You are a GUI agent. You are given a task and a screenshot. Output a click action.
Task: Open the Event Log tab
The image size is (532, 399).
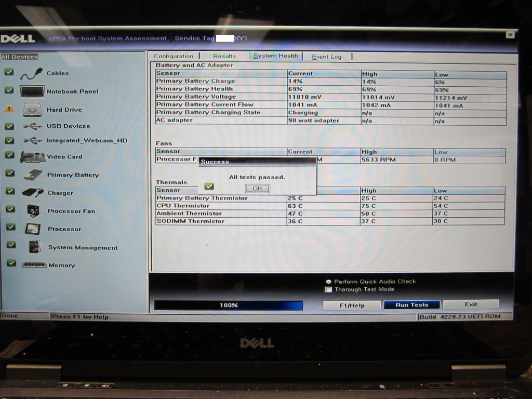(x=326, y=57)
